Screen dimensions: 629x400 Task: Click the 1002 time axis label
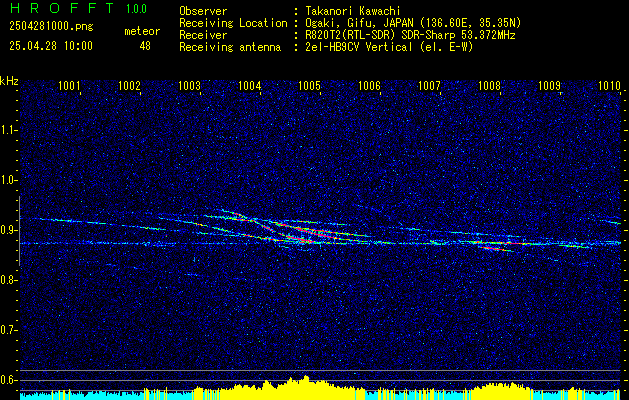130,85
